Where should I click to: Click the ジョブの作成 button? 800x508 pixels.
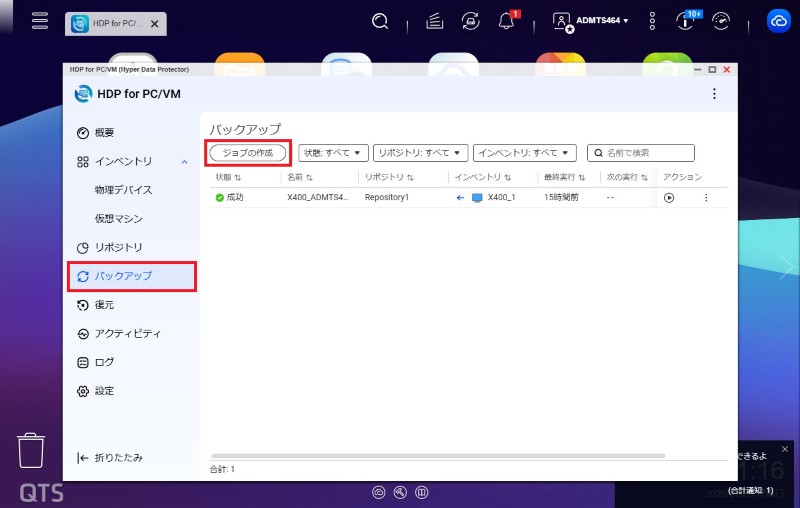point(248,153)
